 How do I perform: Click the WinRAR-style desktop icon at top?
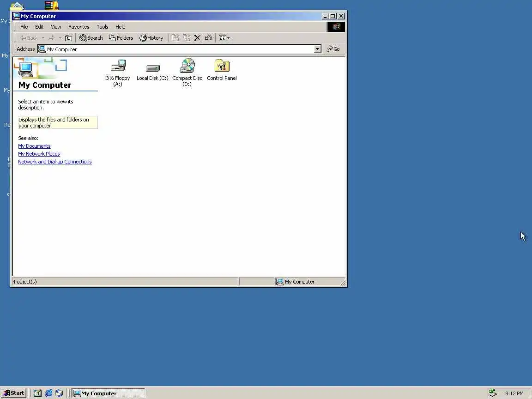tap(51, 5)
